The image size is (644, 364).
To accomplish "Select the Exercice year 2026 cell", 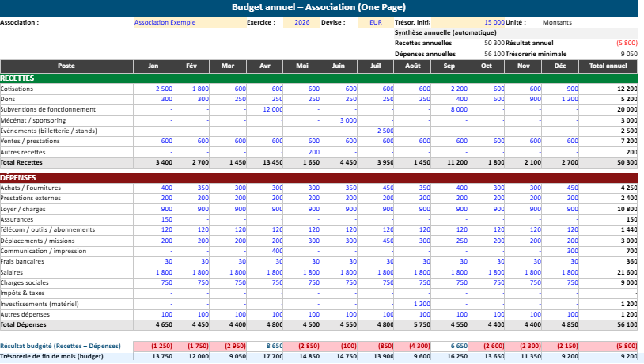I will click(x=301, y=23).
